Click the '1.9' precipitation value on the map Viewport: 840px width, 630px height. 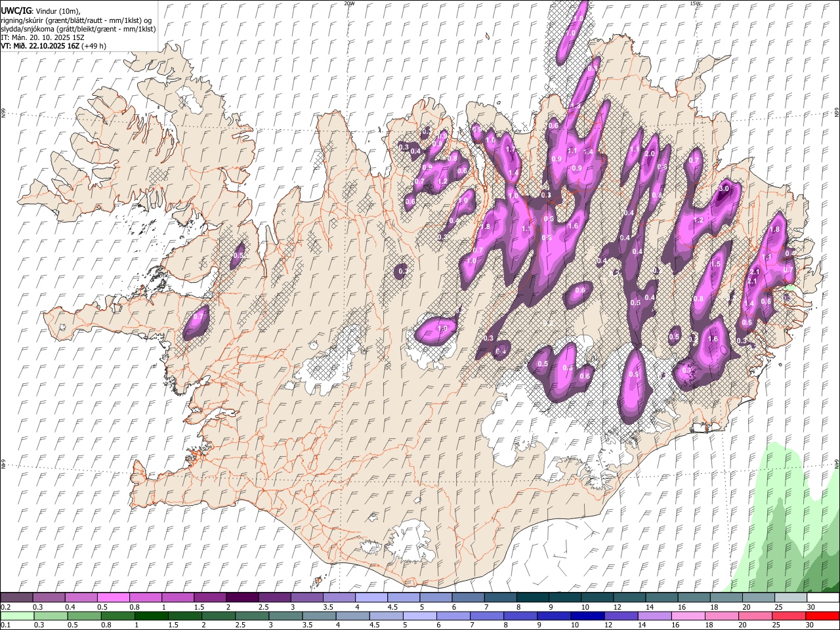coord(443,329)
